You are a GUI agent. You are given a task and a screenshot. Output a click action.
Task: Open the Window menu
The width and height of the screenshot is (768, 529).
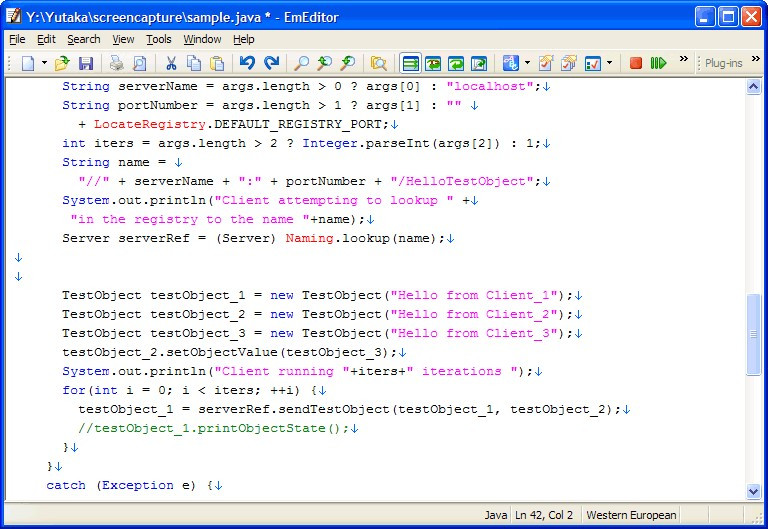[x=202, y=39]
